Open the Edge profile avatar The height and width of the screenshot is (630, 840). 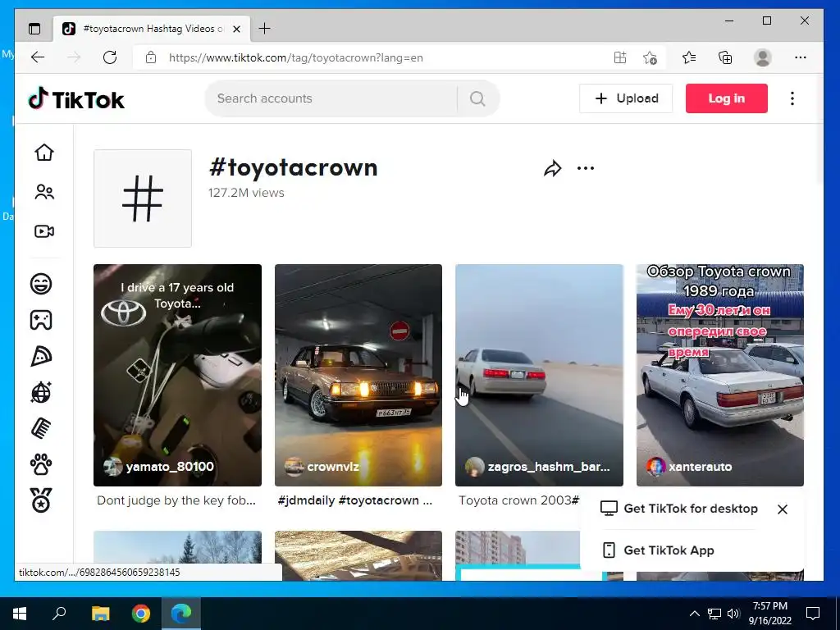762,57
